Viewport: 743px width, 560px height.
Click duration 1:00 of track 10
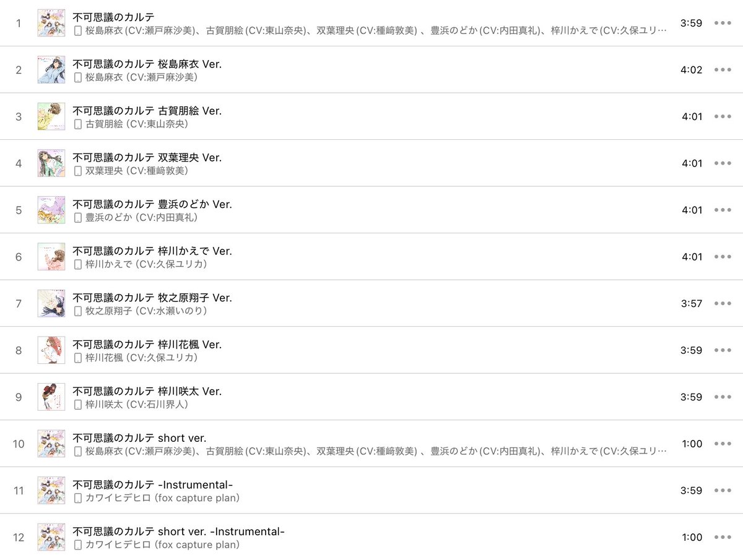(692, 444)
